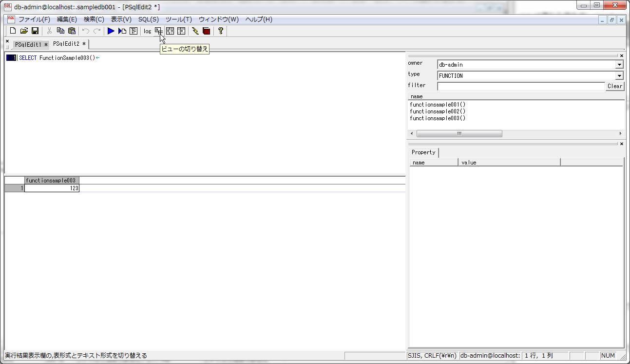The height and width of the screenshot is (364, 630).
Task: Click the ビューの切り替え view toggle icon
Action: 158,31
